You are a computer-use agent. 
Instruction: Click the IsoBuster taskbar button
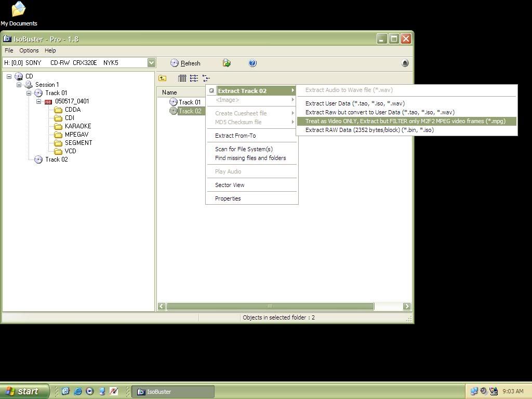point(173,392)
